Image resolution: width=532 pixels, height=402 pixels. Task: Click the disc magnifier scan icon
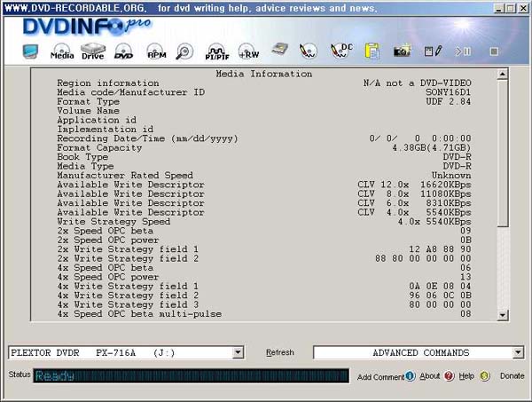pyautogui.click(x=184, y=51)
